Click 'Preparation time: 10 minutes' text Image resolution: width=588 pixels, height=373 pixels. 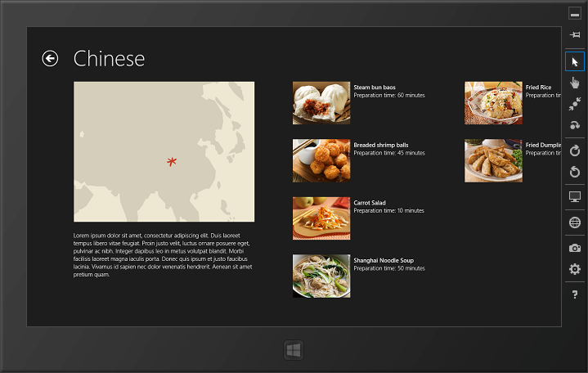point(388,210)
